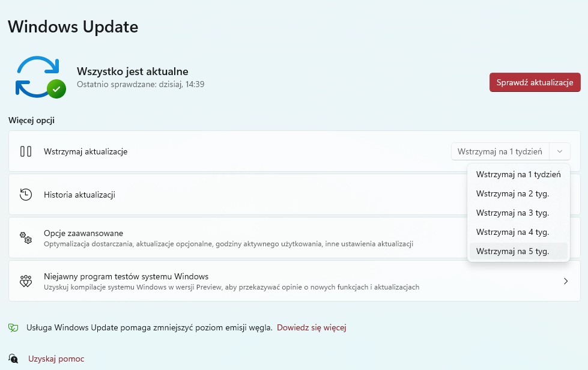Open the Uzyskaj pomoc link
This screenshot has width=588, height=370.
56,359
